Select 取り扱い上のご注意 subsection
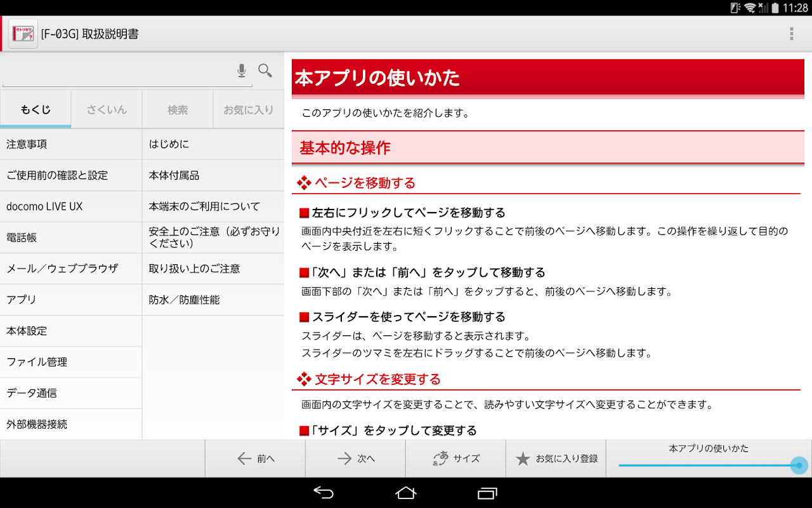This screenshot has height=508, width=812. point(213,269)
